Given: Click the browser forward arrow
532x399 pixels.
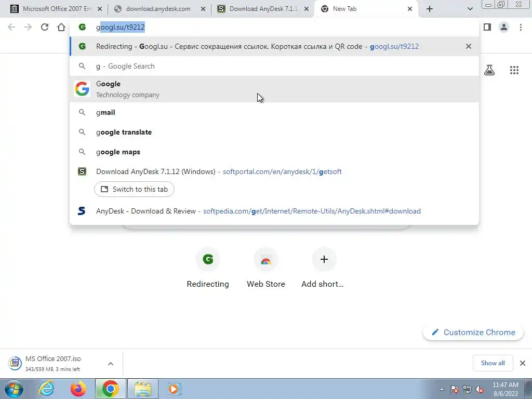Looking at the screenshot, I should tap(28, 27).
